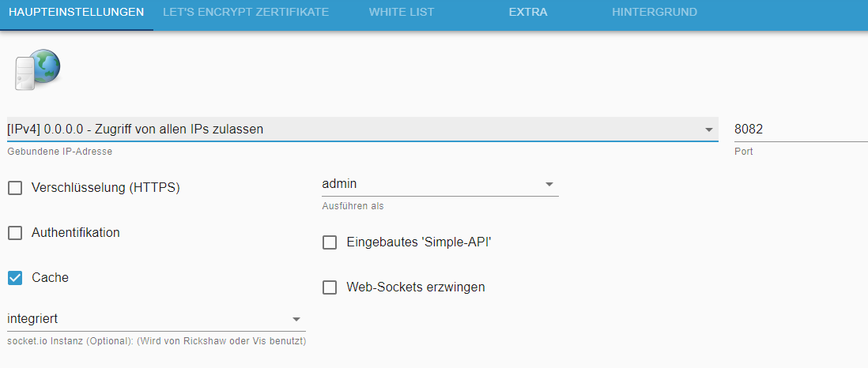Enable the Verschlüsselung (HTTPS) checkbox
This screenshot has width=868, height=368.
[15, 188]
